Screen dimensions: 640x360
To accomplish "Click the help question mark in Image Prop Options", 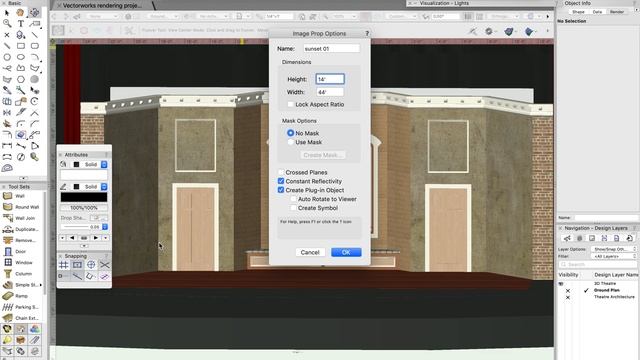I will 367,33.
